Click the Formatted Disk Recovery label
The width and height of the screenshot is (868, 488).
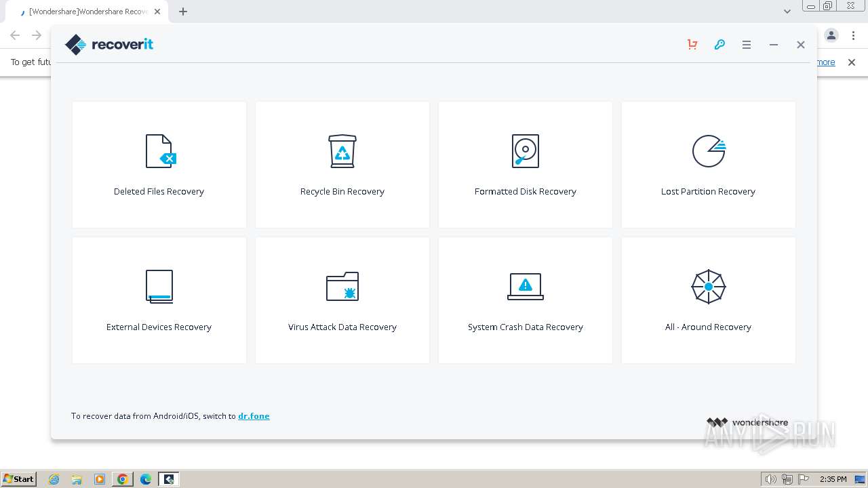(x=526, y=192)
